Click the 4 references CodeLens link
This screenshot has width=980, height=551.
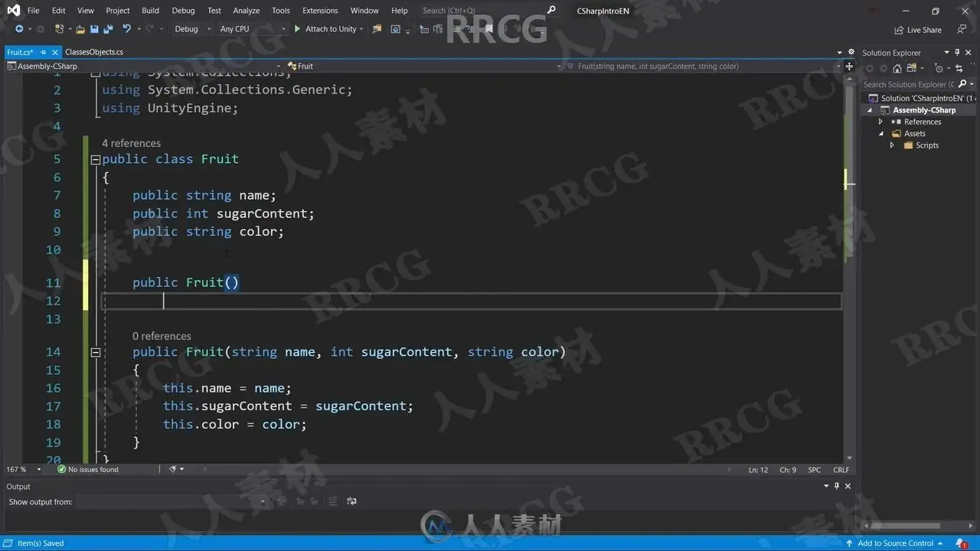pyautogui.click(x=131, y=143)
